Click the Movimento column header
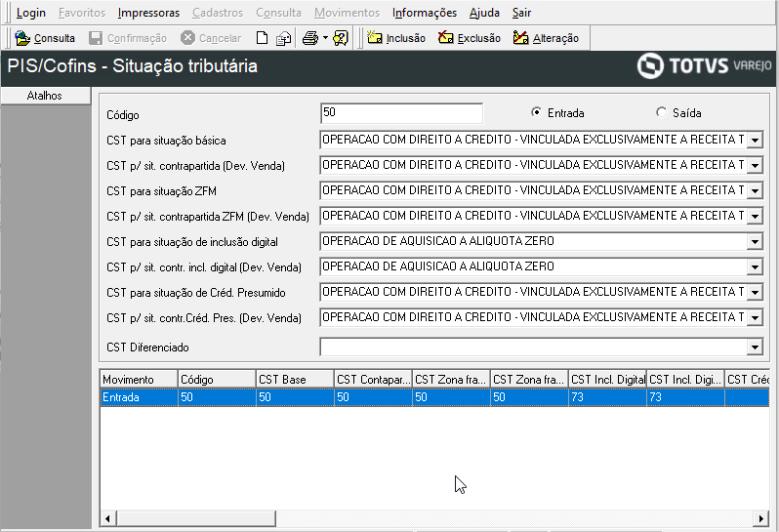This screenshot has width=779, height=532. point(139,379)
